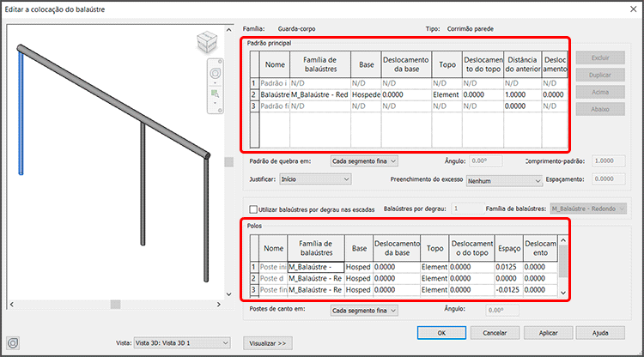
Task: Expand the Postes de canto em dropdown
Action: click(364, 310)
